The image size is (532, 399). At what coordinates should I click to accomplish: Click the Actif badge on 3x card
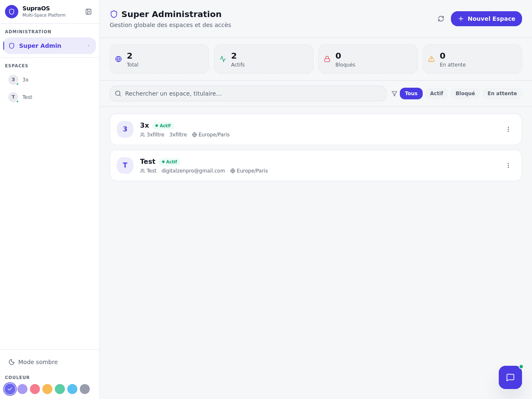click(163, 126)
